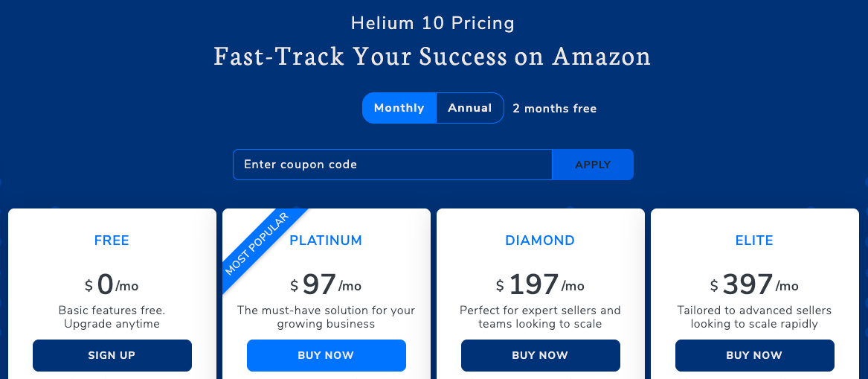Click the $397/mo Elite price
Viewport: 868px width, 379px height.
[754, 284]
